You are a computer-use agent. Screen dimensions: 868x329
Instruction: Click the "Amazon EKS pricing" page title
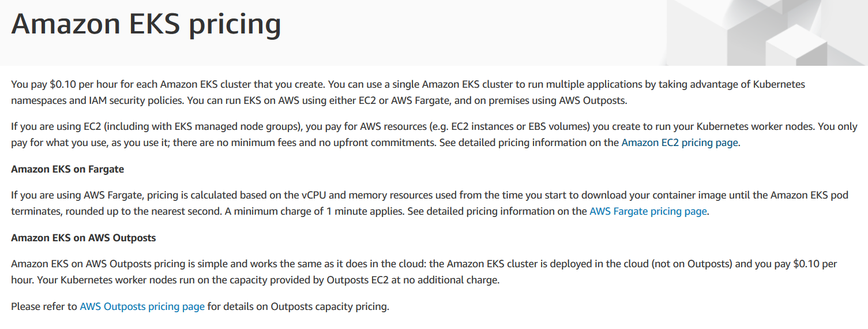[x=146, y=24]
